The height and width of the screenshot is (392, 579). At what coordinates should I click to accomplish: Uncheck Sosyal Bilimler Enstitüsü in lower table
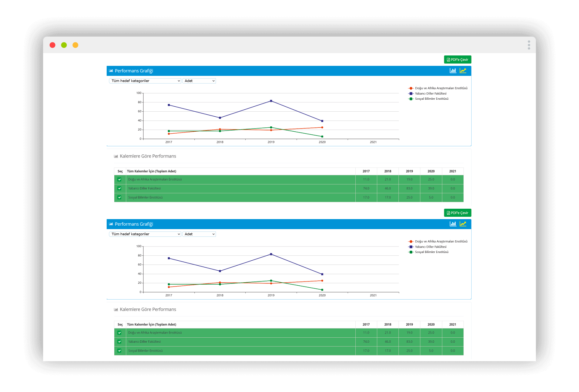coord(119,351)
